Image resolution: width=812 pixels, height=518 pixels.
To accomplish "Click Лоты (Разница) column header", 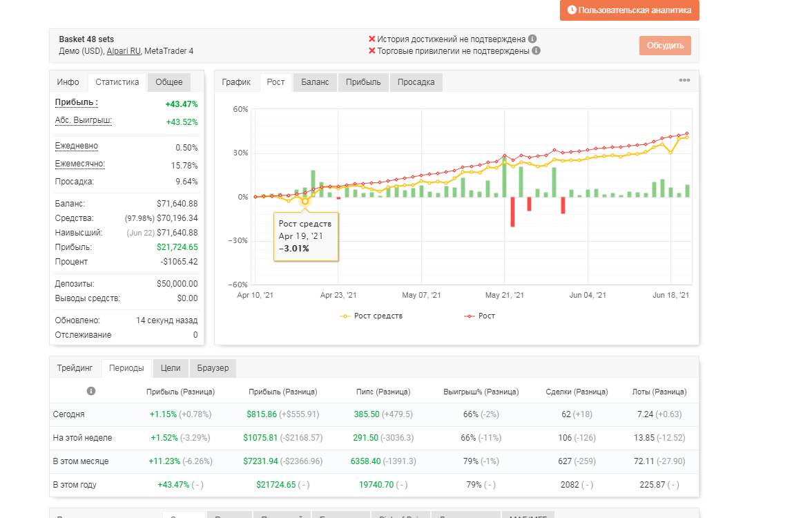I will [x=659, y=392].
